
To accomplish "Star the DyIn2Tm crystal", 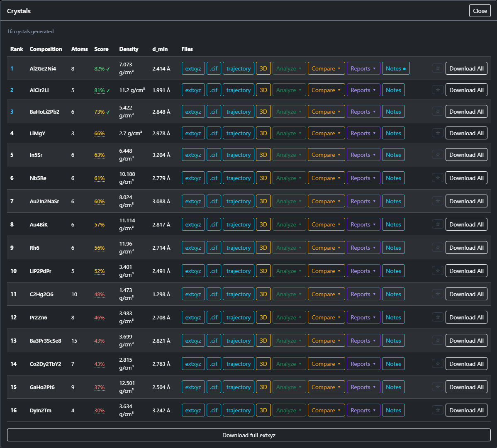I will [x=438, y=410].
